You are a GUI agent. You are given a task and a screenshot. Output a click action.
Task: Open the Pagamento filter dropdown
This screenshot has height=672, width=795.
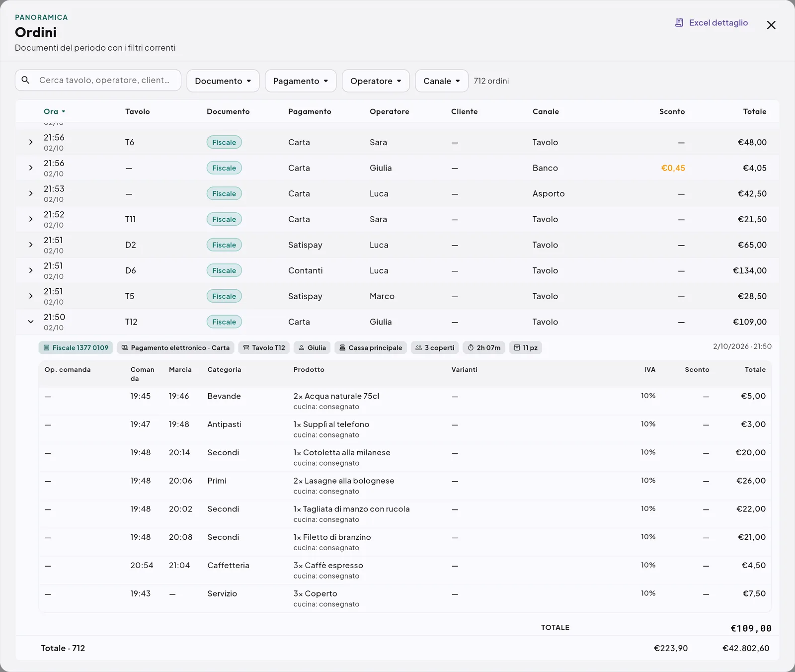301,81
